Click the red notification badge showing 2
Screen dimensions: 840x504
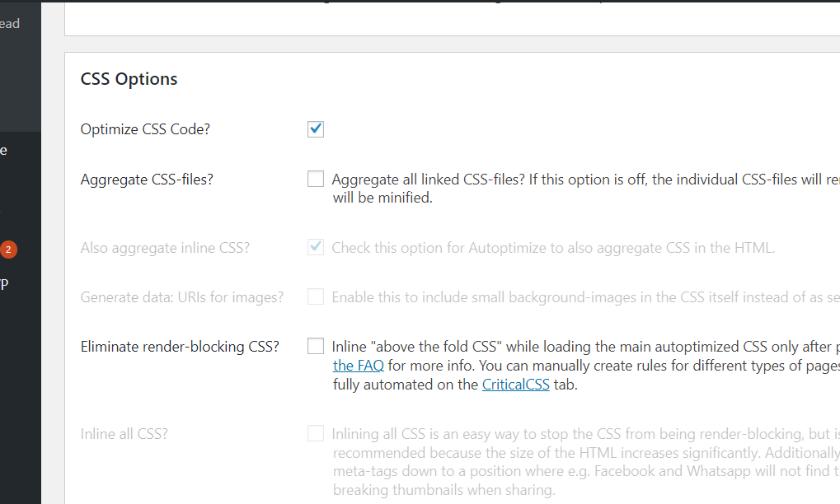(x=9, y=248)
